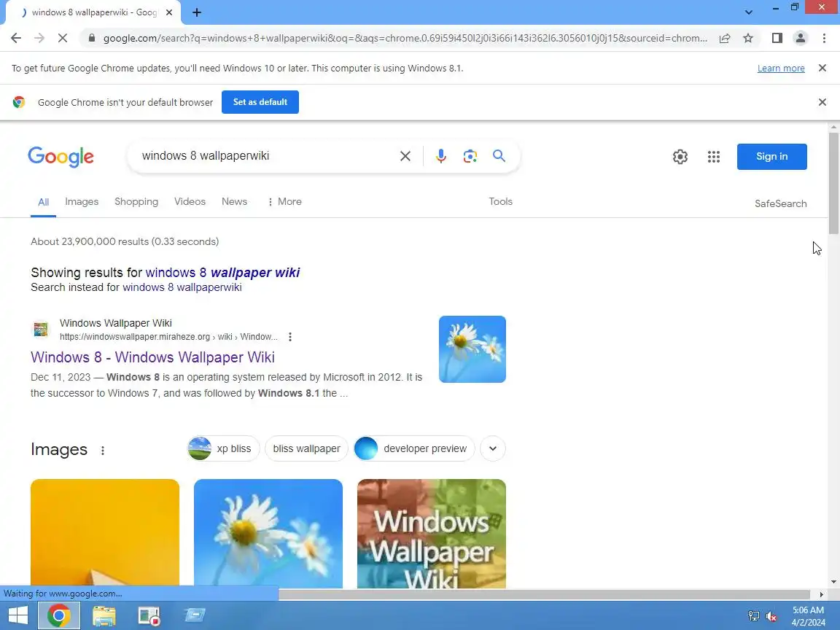
Task: Select the Windows Wallpaper Wiki site name
Action: pos(116,323)
